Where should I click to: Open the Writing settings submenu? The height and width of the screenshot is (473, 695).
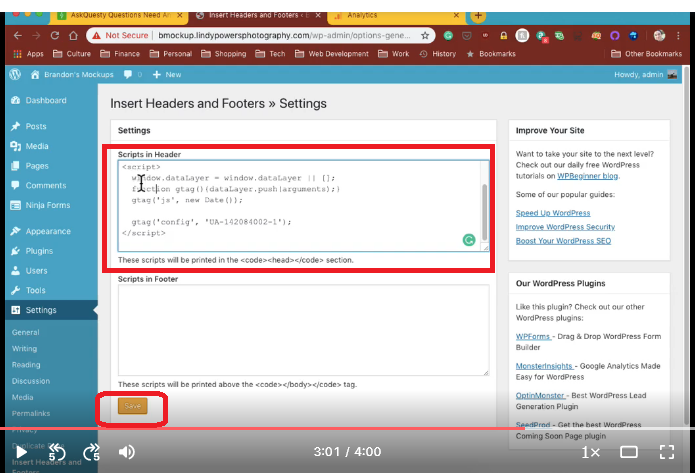(24, 348)
